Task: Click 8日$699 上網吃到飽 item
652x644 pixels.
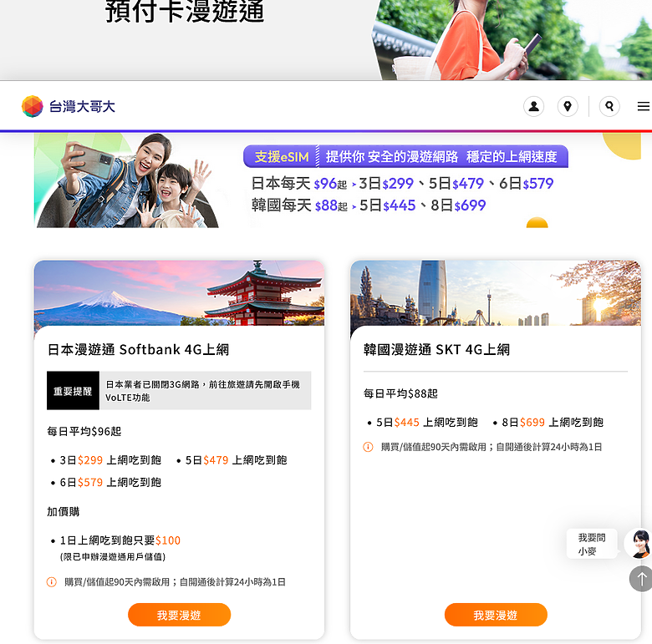Action: click(553, 422)
